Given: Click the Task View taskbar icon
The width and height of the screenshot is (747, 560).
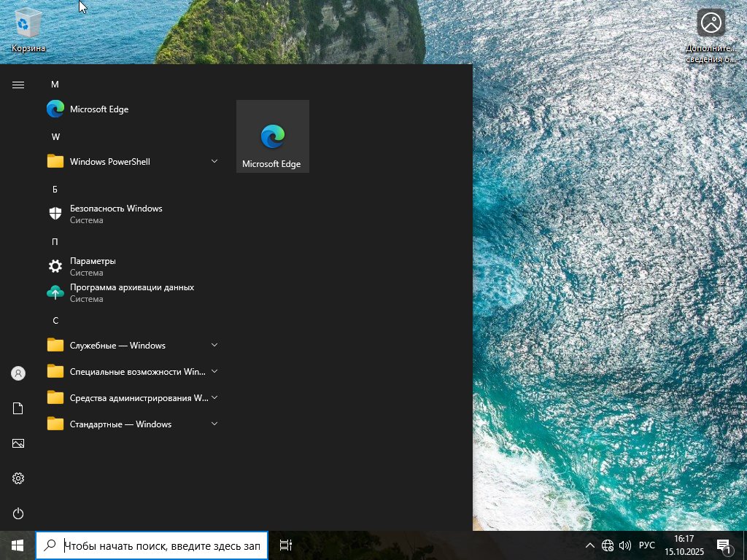Looking at the screenshot, I should pyautogui.click(x=286, y=545).
